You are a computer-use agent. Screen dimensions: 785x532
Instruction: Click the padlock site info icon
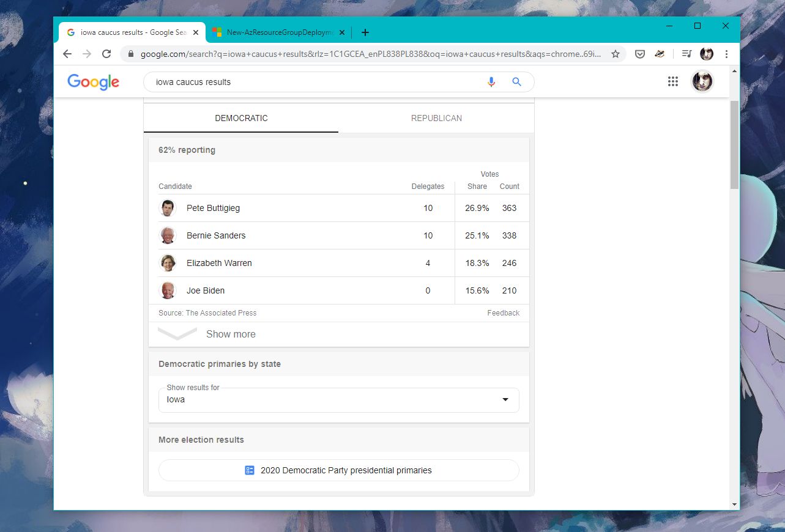coord(130,54)
